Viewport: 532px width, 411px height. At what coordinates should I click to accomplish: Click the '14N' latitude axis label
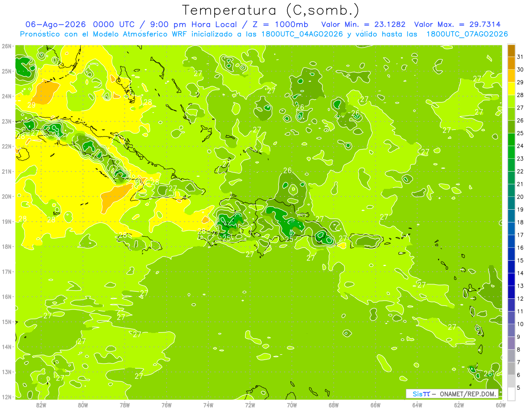(x=7, y=347)
